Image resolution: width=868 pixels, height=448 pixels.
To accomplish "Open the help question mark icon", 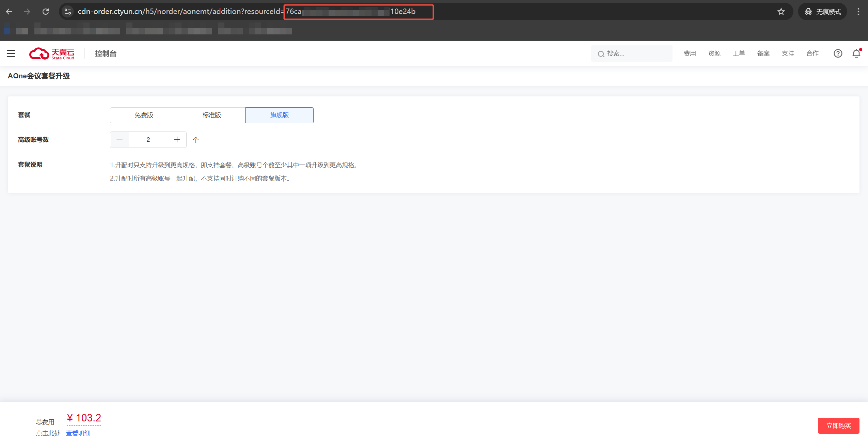I will click(838, 53).
